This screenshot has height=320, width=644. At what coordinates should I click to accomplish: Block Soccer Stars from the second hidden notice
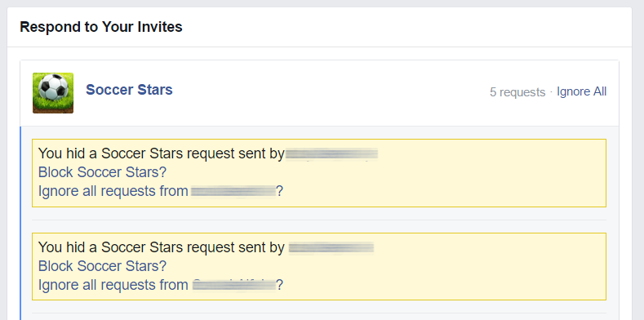point(102,266)
